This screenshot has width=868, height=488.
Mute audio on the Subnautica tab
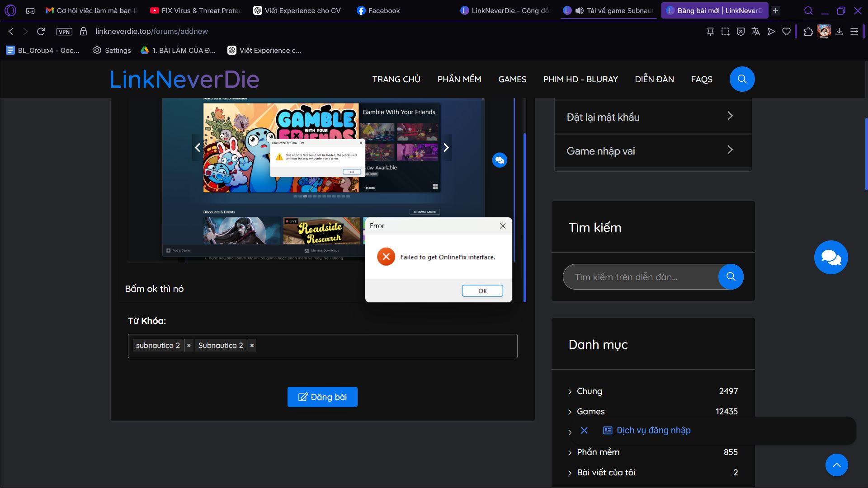(580, 10)
